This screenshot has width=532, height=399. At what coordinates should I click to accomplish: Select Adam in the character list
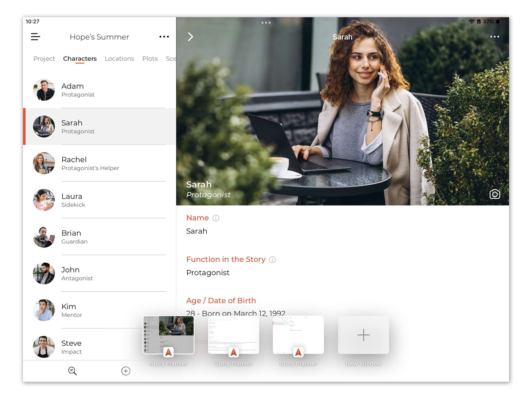pos(99,90)
